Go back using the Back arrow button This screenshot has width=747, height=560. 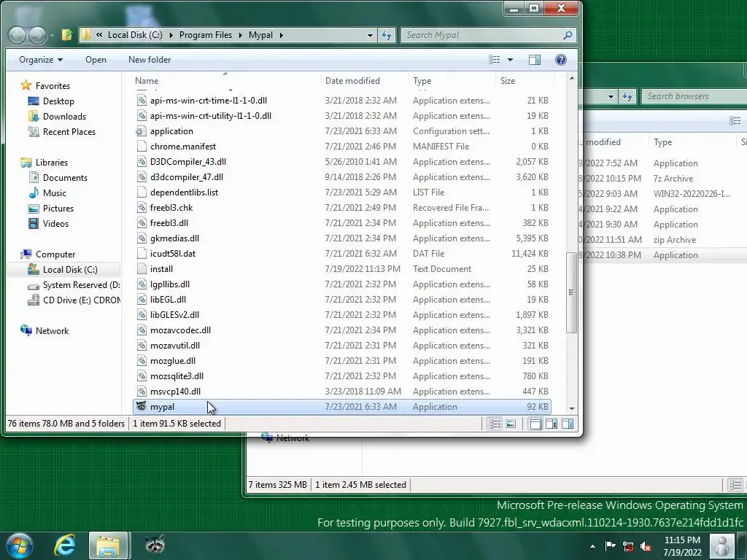[x=18, y=35]
